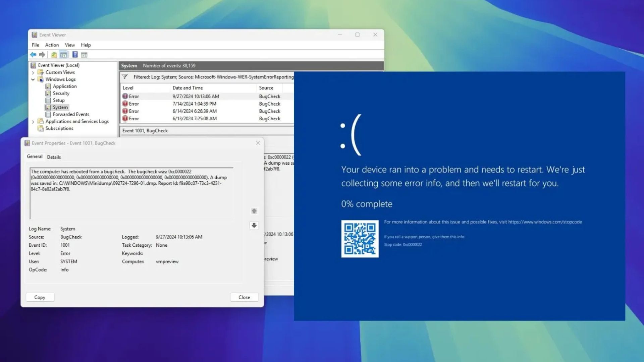This screenshot has height=362, width=644.
Task: Toggle the Show/Hide Console Tree toolbar icon
Action: coord(63,54)
